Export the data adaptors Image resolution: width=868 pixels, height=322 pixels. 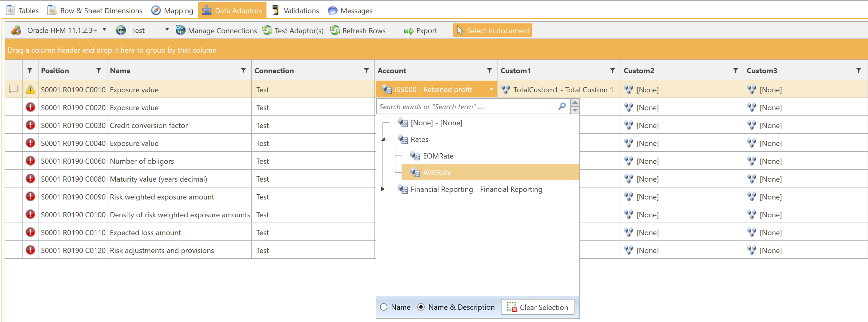[x=420, y=31]
